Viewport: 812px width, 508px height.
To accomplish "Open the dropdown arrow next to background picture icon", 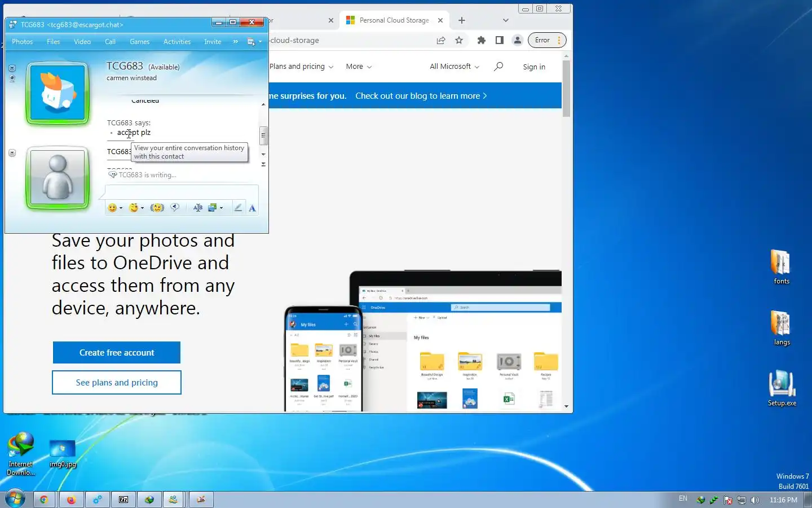I will point(221,208).
